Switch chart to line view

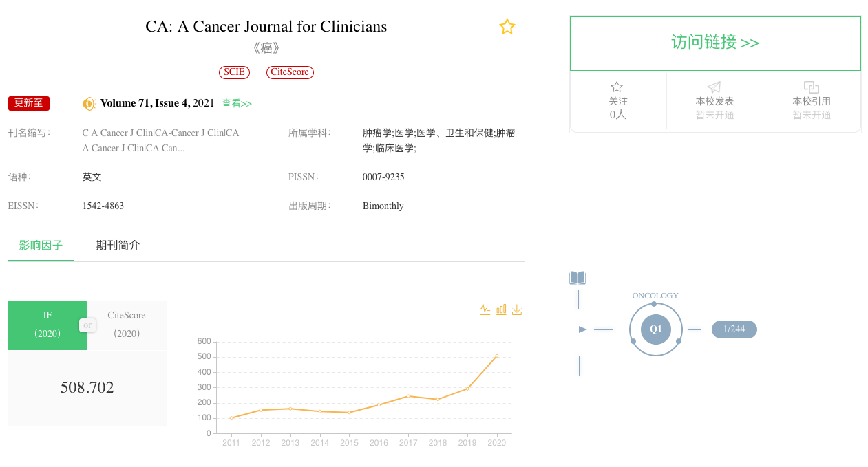[485, 309]
